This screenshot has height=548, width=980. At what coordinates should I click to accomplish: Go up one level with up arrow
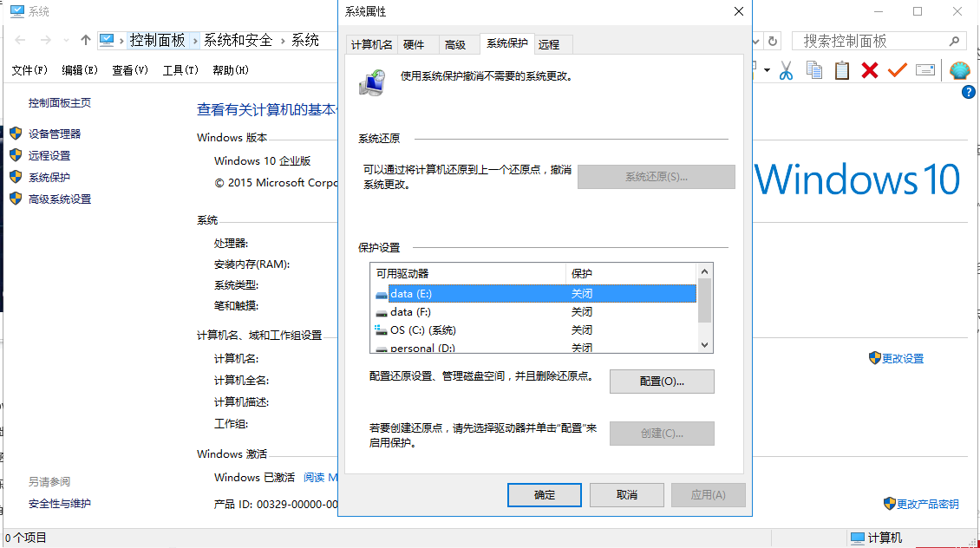tap(86, 41)
